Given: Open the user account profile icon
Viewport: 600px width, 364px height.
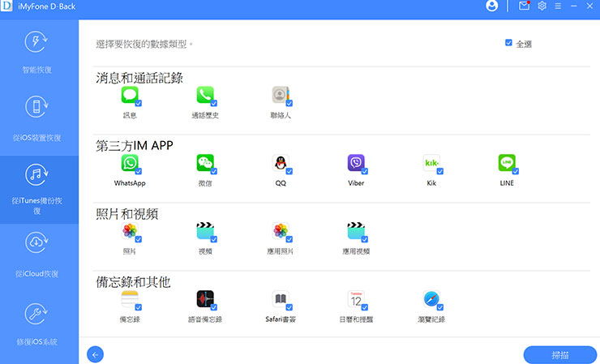Looking at the screenshot, I should (x=491, y=6).
